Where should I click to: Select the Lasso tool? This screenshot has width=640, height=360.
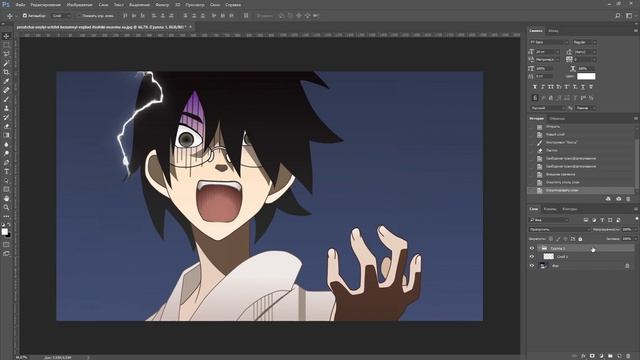pos(6,54)
